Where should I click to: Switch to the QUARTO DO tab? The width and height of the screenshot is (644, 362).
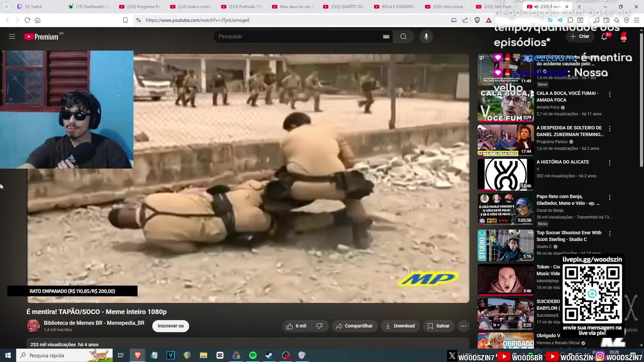tap(344, 7)
